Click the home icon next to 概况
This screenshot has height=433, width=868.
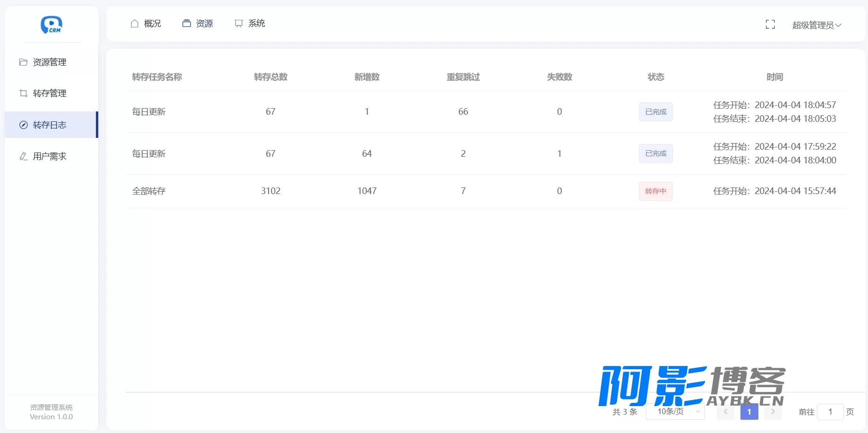tap(135, 23)
